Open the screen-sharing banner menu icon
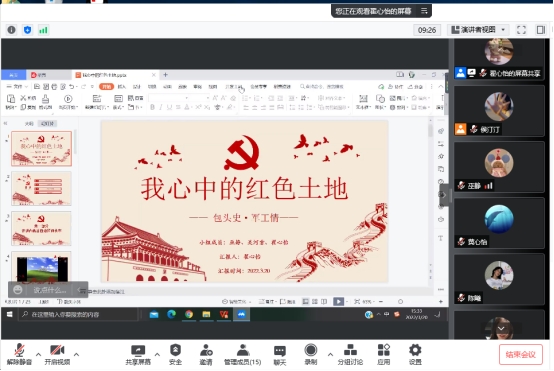The image size is (554, 371). tap(424, 11)
